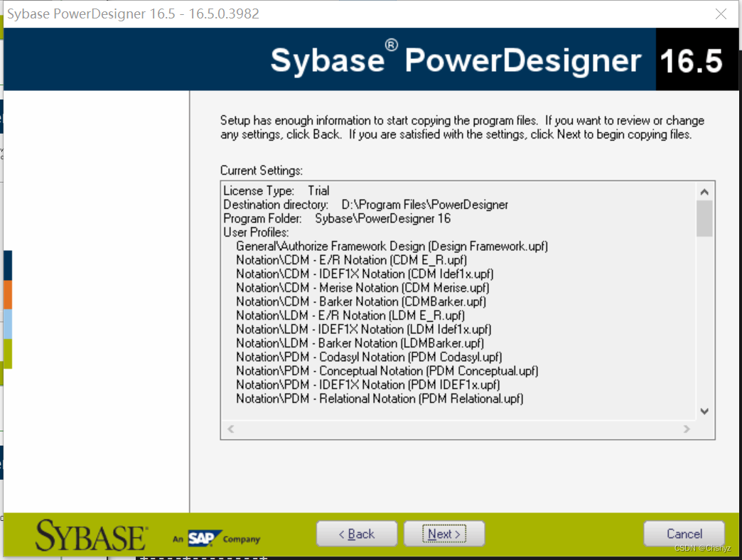Select the Program Folder line
The height and width of the screenshot is (560, 742).
[x=337, y=218]
